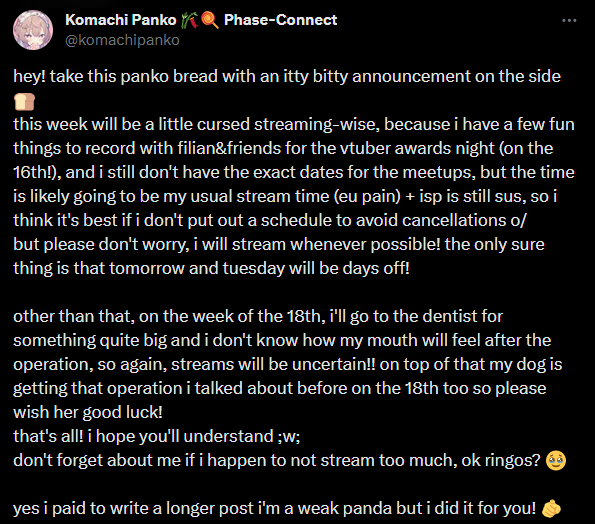The image size is (595, 524).
Task: Click the 'filian&friends' word in the post
Action: (229, 148)
